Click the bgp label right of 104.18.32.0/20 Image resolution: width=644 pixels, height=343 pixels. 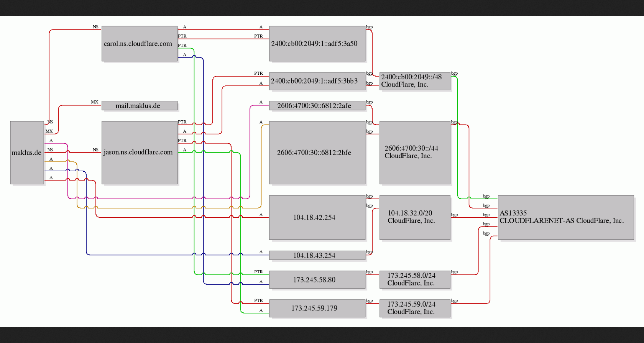[454, 215]
